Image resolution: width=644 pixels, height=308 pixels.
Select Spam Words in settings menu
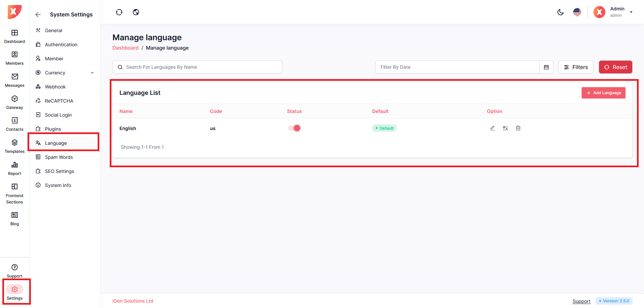click(x=59, y=157)
